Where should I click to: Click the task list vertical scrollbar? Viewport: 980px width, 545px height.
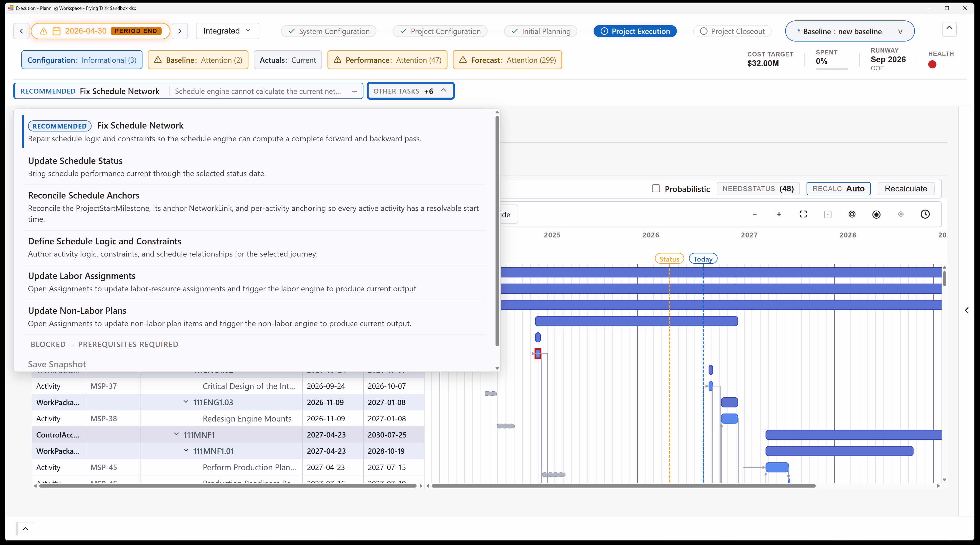(497, 232)
